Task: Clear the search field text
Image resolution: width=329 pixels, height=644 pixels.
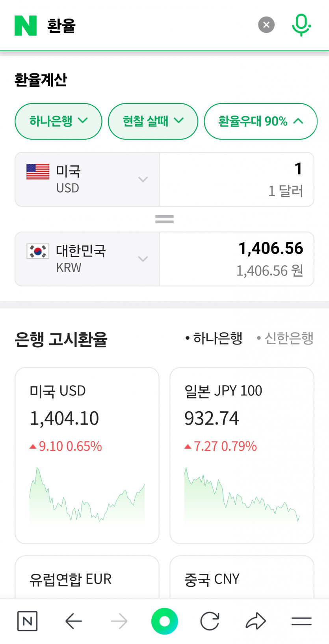Action: coord(266,25)
